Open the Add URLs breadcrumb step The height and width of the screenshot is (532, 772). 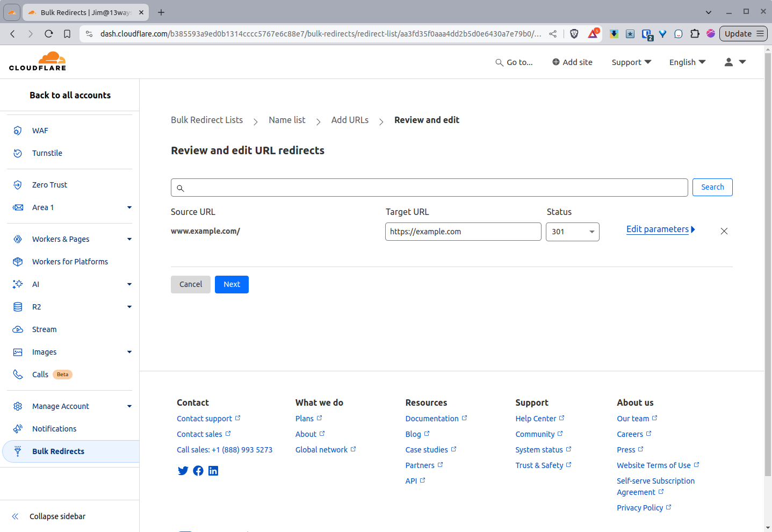pos(350,120)
